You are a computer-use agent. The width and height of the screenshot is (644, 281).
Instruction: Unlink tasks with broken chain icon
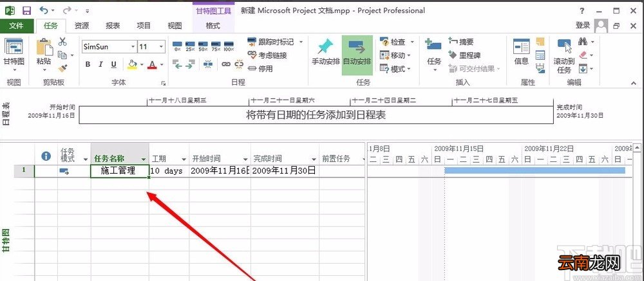pos(239,64)
